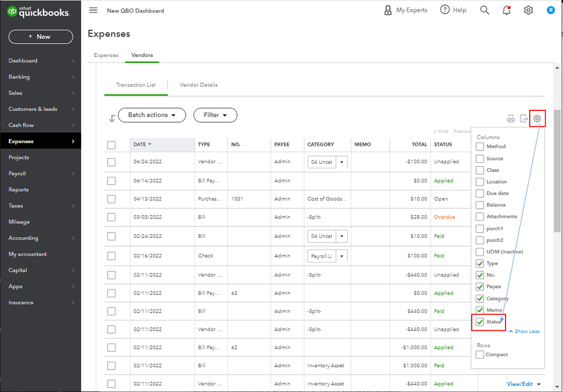Click the table column settings gear
The width and height of the screenshot is (563, 392).
tap(538, 118)
